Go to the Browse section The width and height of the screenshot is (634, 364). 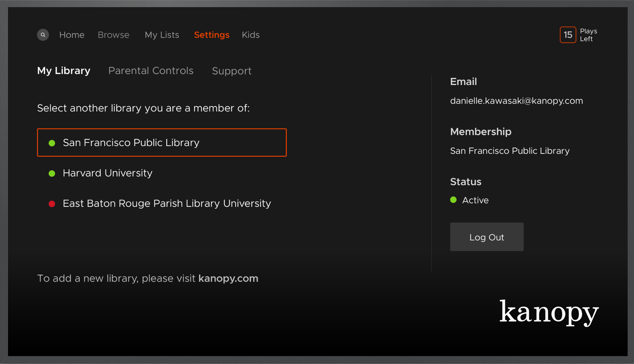(113, 35)
